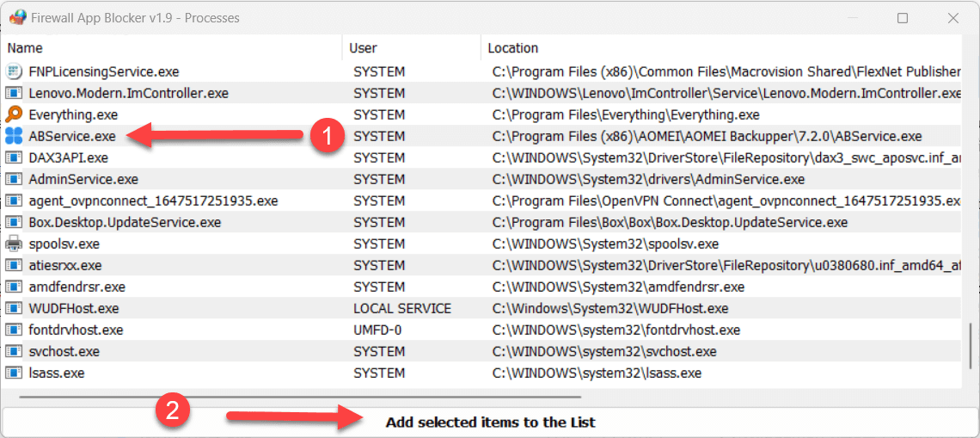Select the fontdrvhost.exe process name
980x438 pixels.
76,330
